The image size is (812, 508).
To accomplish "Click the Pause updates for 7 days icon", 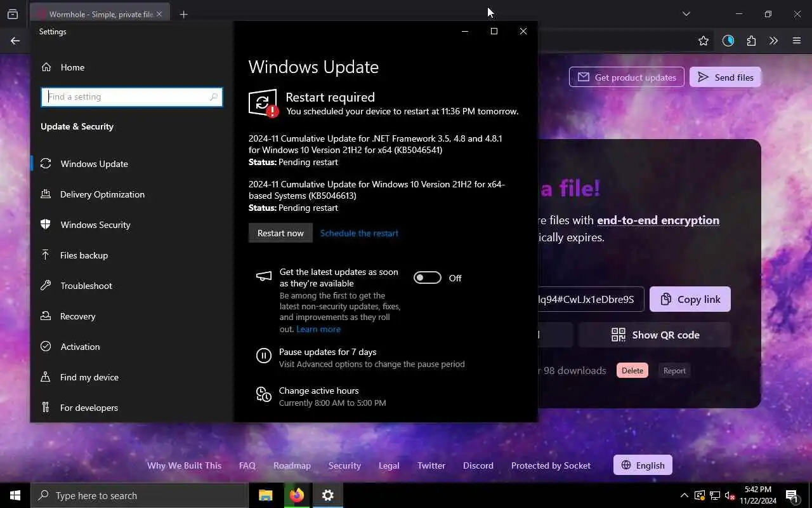I will click(264, 356).
